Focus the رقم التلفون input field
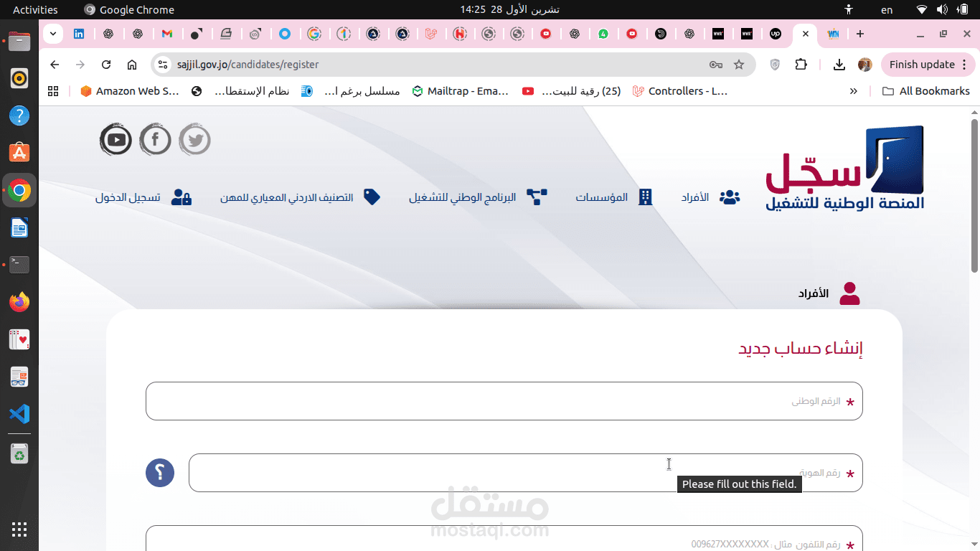 [x=504, y=538]
